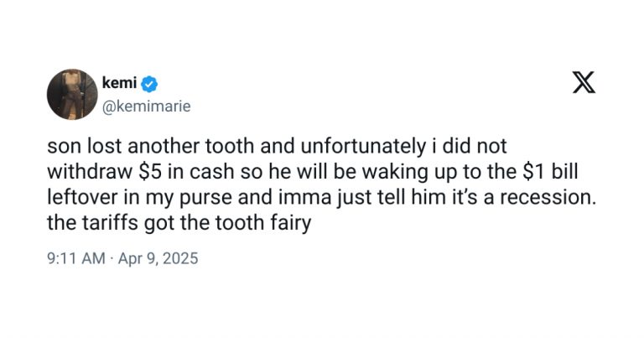Click the display name "kemi"

pos(118,84)
